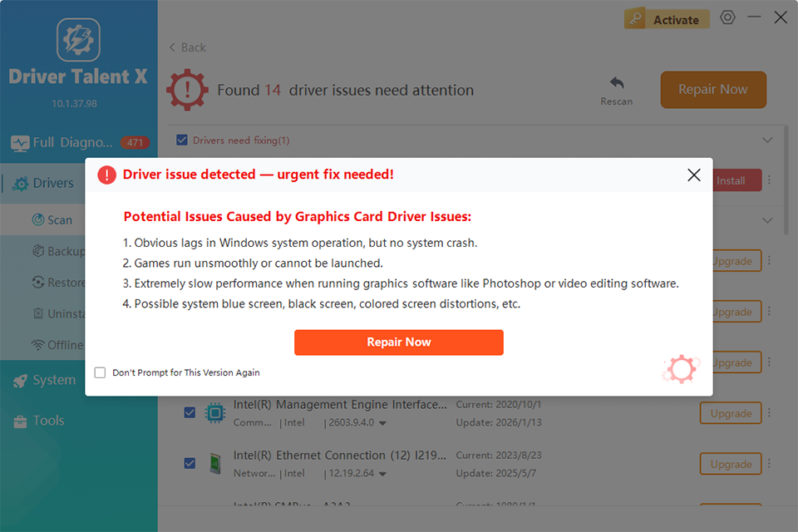This screenshot has width=798, height=532.
Task: Click the Backup icon in the sidebar
Action: [38, 251]
